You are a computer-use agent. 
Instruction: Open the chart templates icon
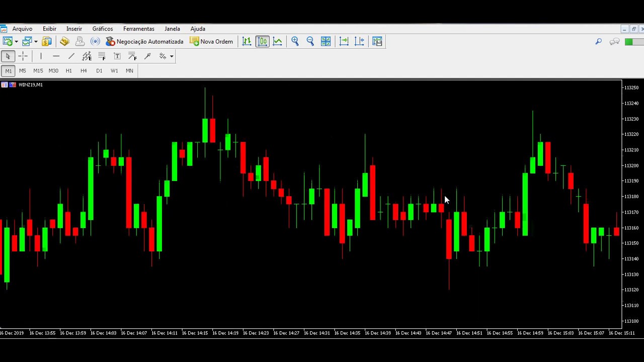[x=377, y=41]
